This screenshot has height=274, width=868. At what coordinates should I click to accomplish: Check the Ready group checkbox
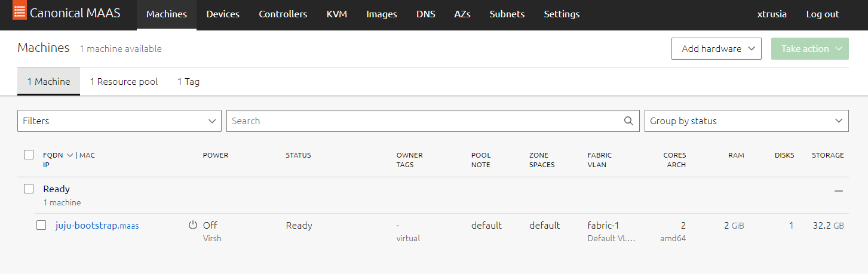pyautogui.click(x=29, y=189)
